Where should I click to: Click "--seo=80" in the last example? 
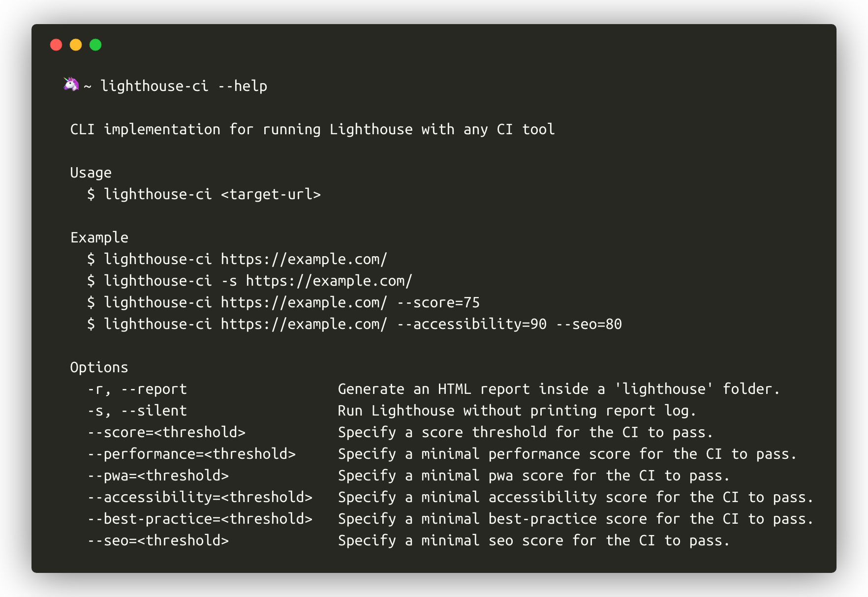coord(589,324)
